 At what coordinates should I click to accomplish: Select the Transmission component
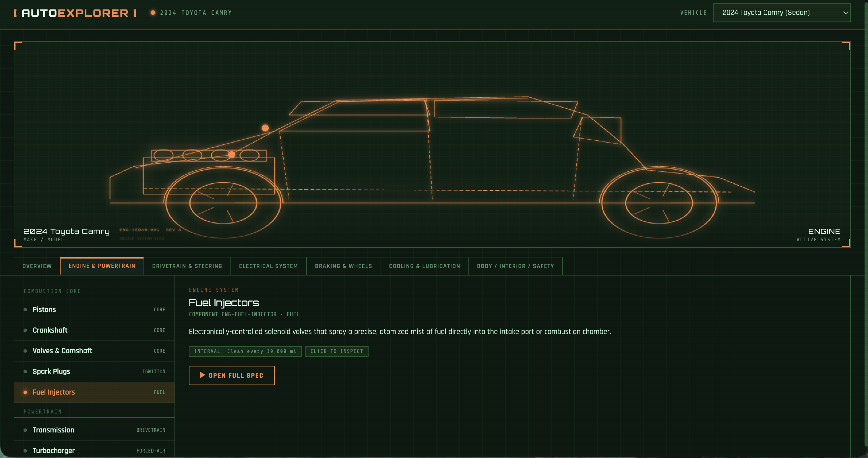tap(94, 430)
